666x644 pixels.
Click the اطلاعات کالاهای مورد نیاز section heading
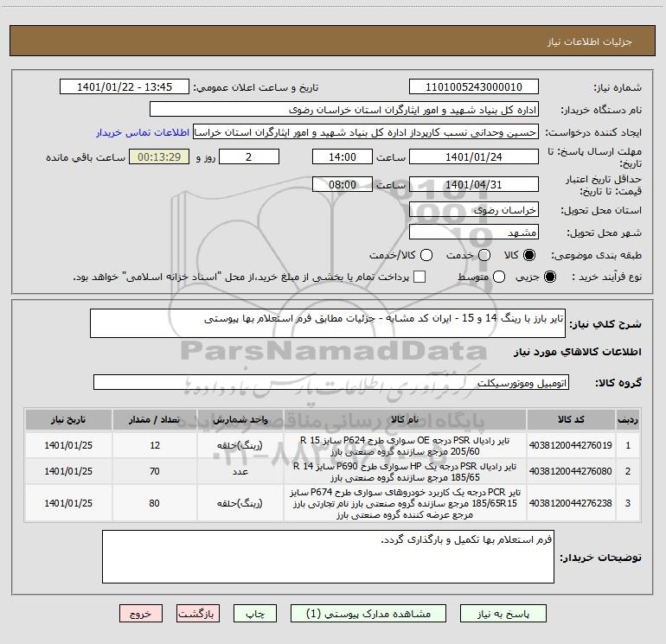pyautogui.click(x=577, y=352)
